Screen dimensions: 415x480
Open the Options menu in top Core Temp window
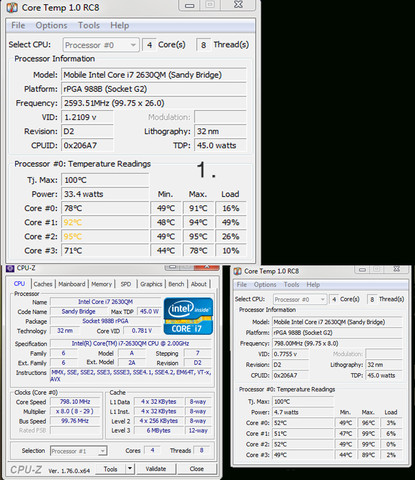51,25
